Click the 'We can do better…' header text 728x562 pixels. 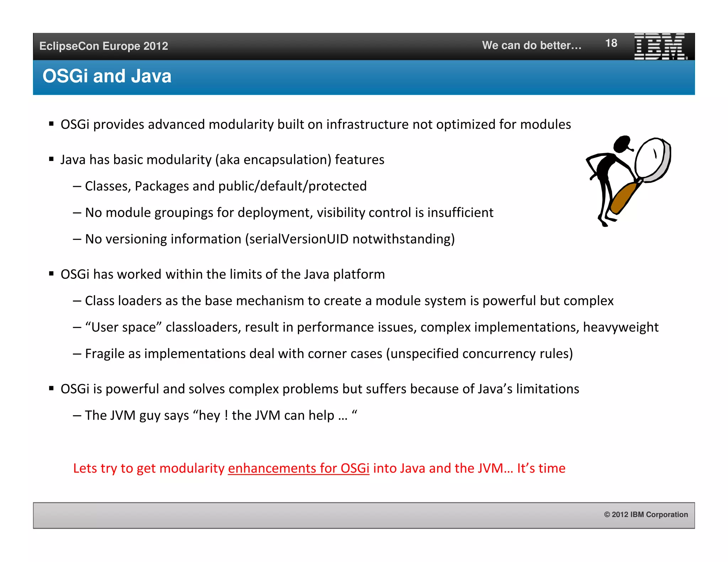[532, 45]
